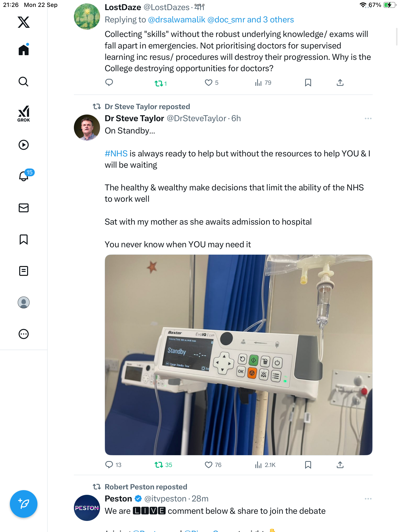Image resolution: width=399 pixels, height=532 pixels.
Task: Open the Grok assistant in sidebar
Action: pyautogui.click(x=24, y=114)
